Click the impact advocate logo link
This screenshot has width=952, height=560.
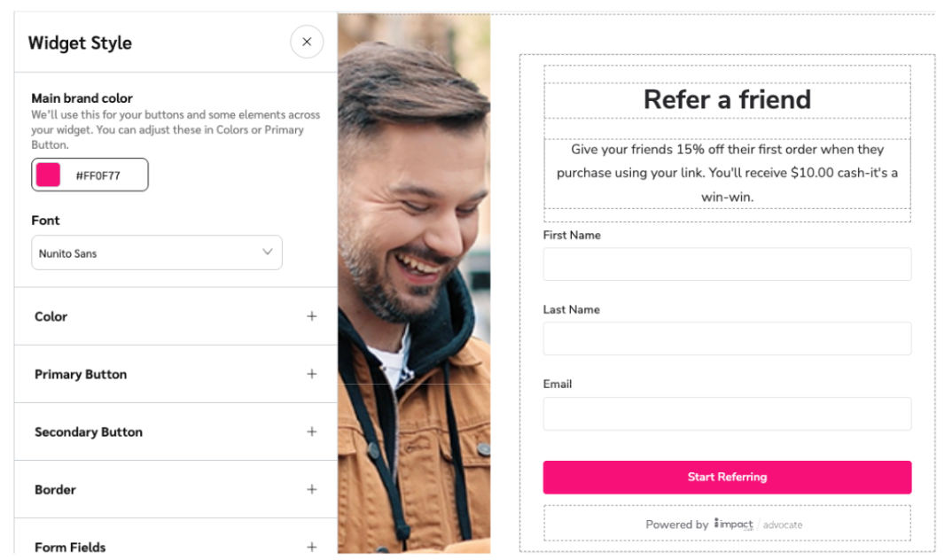(x=758, y=525)
